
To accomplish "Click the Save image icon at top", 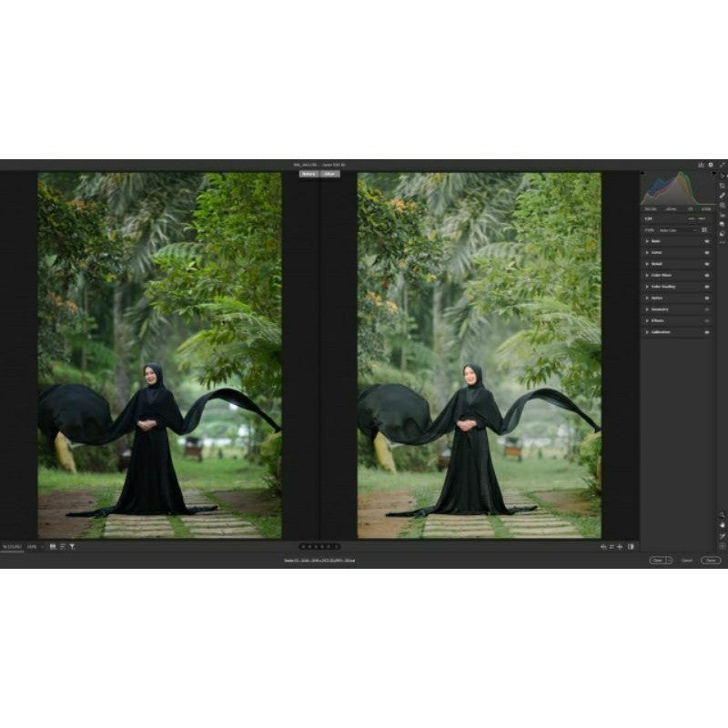I will (701, 165).
